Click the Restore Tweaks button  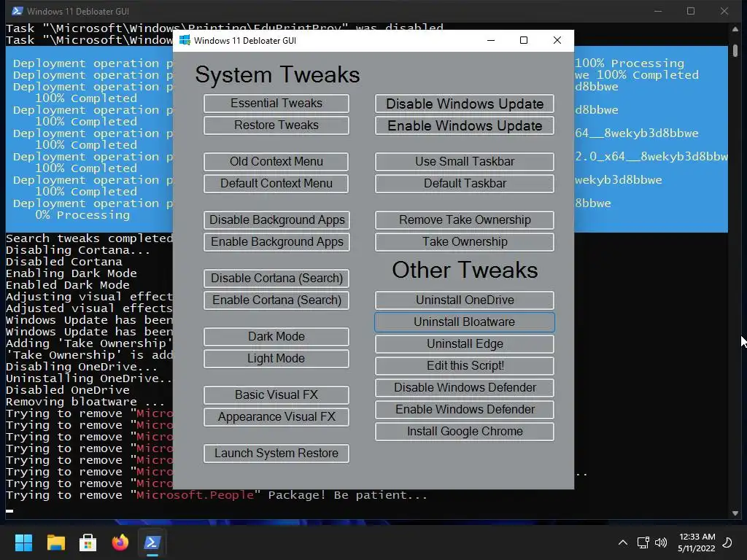coord(276,125)
